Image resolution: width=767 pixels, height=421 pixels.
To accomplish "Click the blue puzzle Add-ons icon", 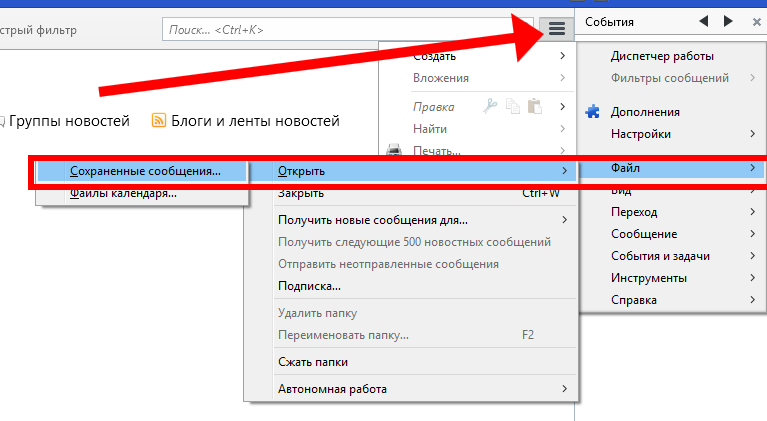I will 592,112.
